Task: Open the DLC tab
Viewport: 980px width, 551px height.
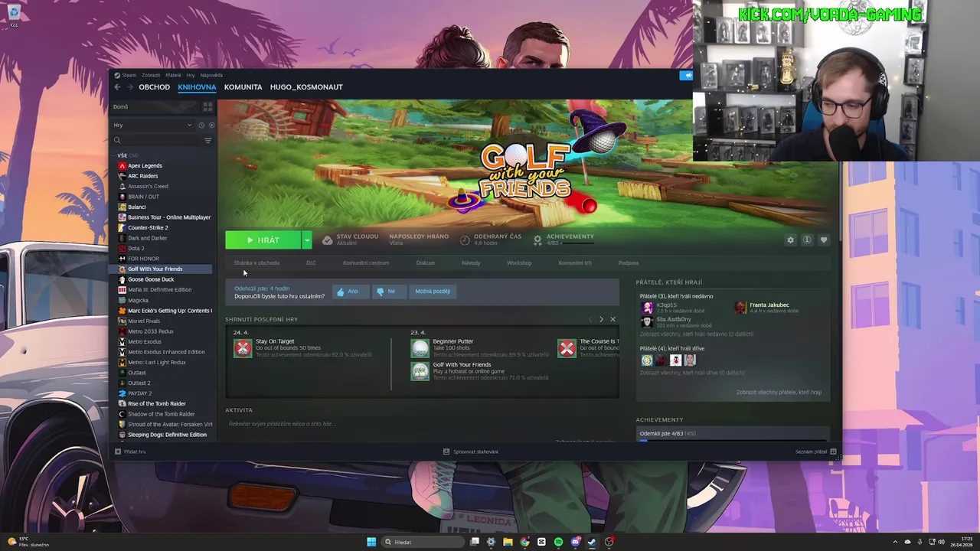Action: [x=311, y=262]
